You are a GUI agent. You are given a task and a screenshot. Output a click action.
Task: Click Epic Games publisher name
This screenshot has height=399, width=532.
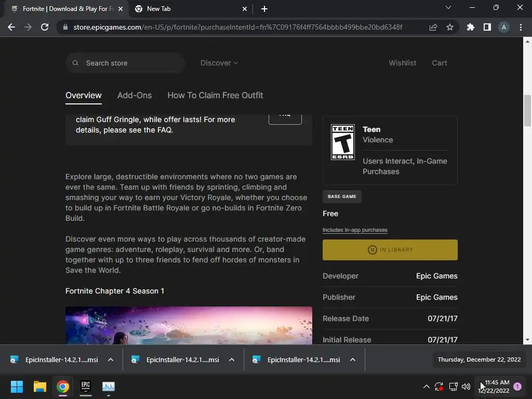tap(436, 297)
